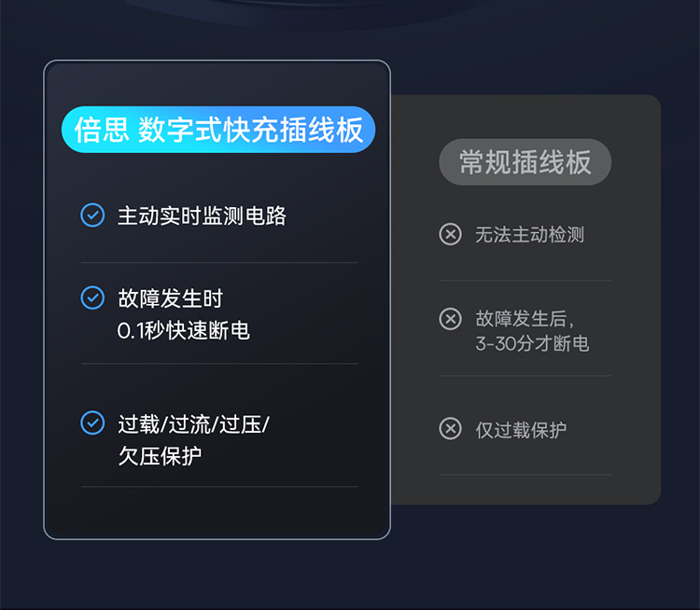The width and height of the screenshot is (700, 610).
Task: Click the divider line below 主动实时监测电路
Action: click(x=219, y=263)
